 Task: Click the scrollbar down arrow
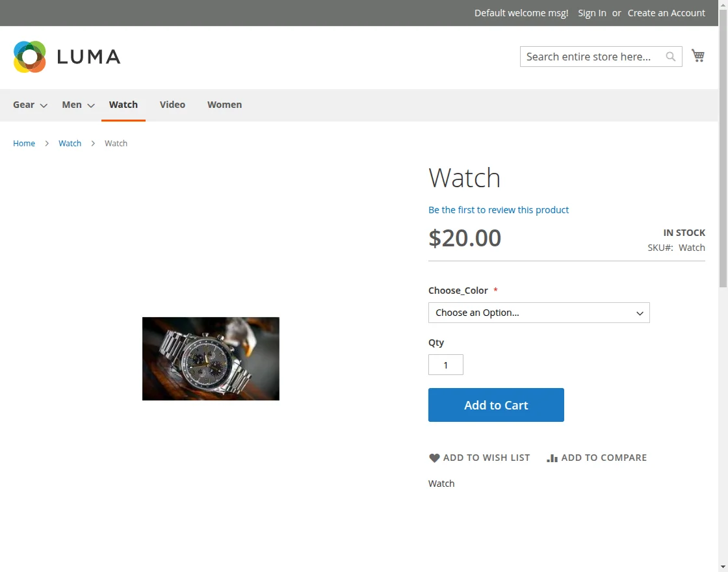coord(722,567)
